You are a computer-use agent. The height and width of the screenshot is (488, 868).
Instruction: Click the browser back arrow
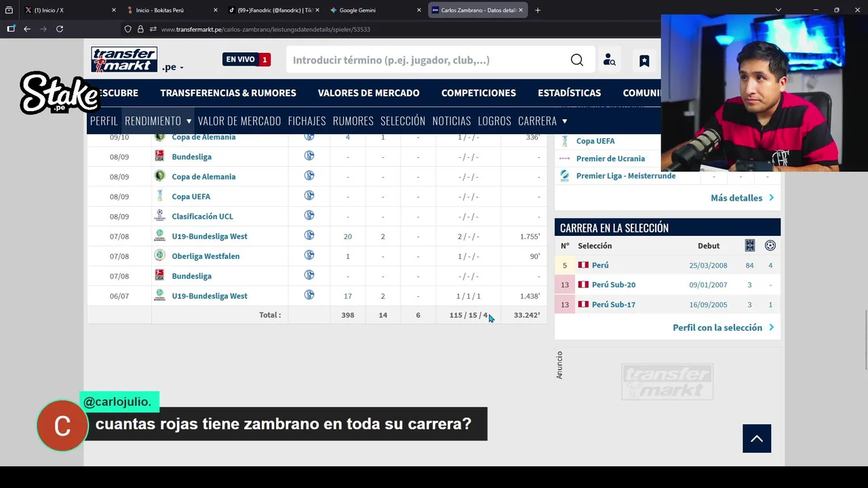(27, 29)
